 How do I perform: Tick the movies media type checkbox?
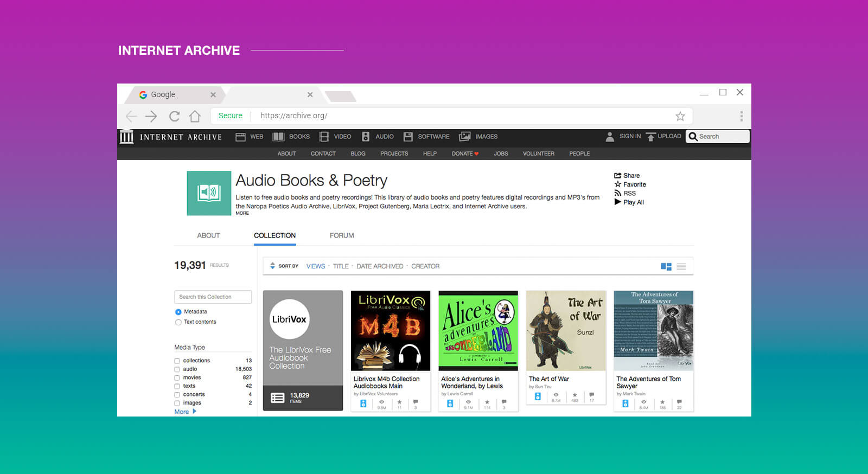(x=177, y=378)
